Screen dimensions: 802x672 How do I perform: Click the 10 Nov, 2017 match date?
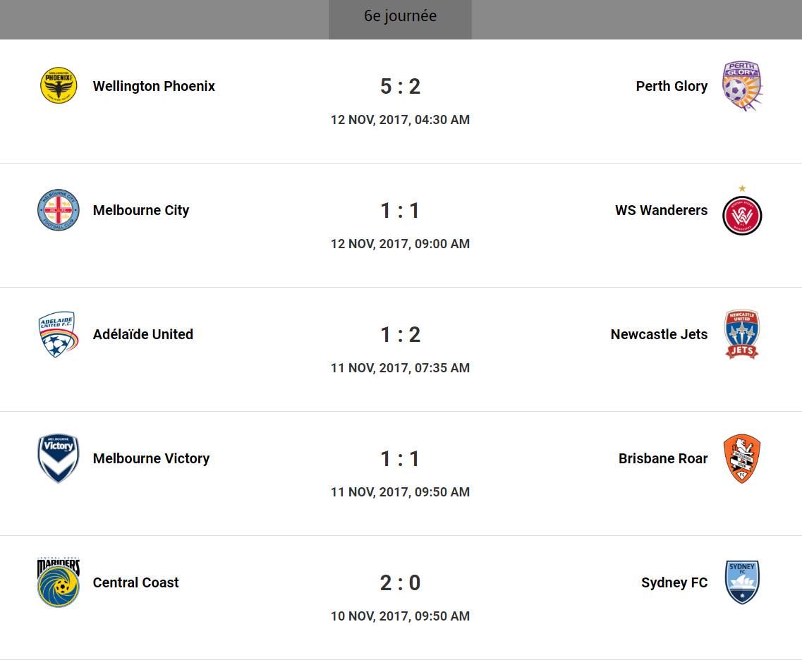400,616
